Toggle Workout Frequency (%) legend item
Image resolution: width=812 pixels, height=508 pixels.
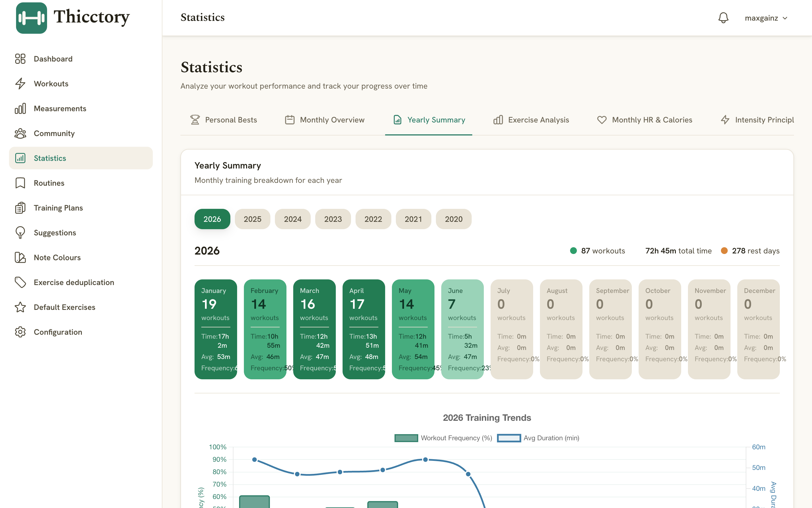(443, 438)
